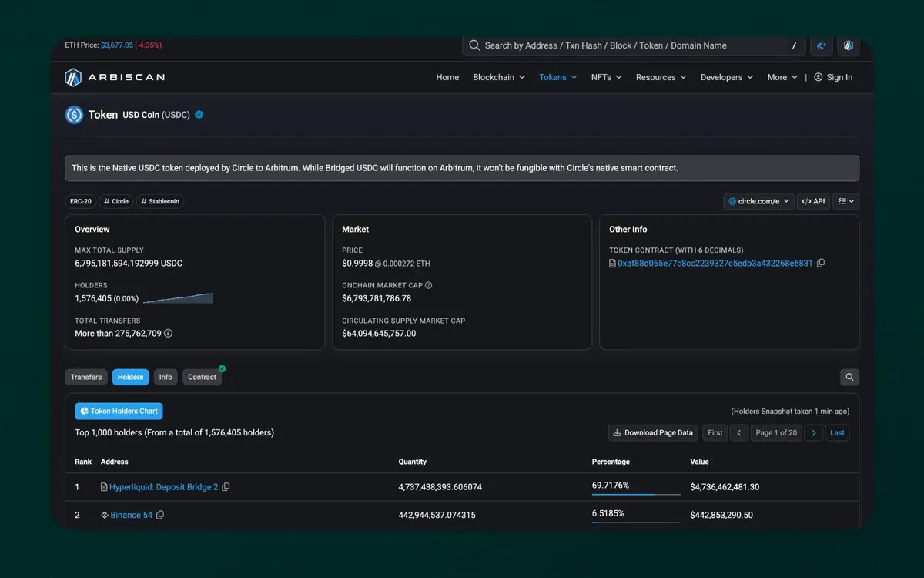Download Page Data for holders
Viewport: 924px width, 578px height.
pyautogui.click(x=653, y=432)
